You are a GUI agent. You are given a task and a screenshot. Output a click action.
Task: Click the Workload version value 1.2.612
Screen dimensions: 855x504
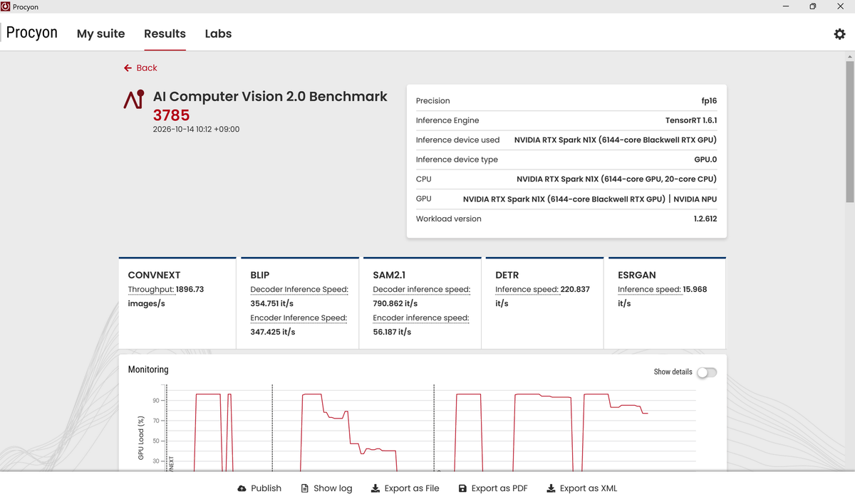pos(705,219)
